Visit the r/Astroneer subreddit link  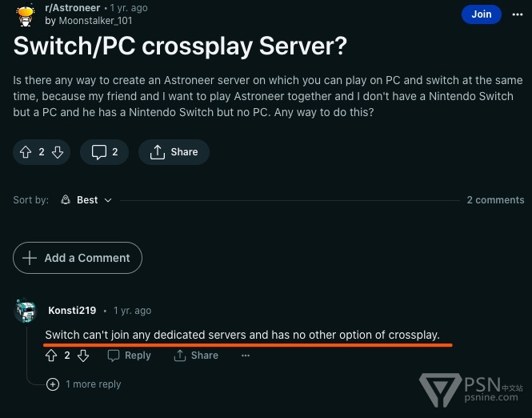point(72,8)
